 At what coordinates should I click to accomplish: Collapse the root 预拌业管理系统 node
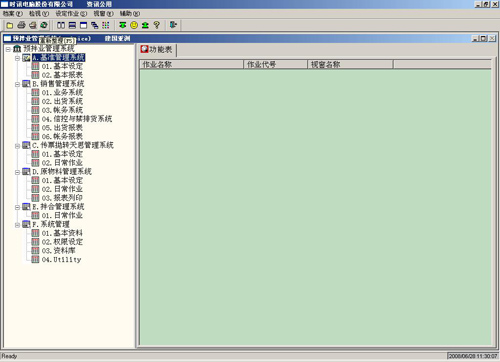[8, 49]
